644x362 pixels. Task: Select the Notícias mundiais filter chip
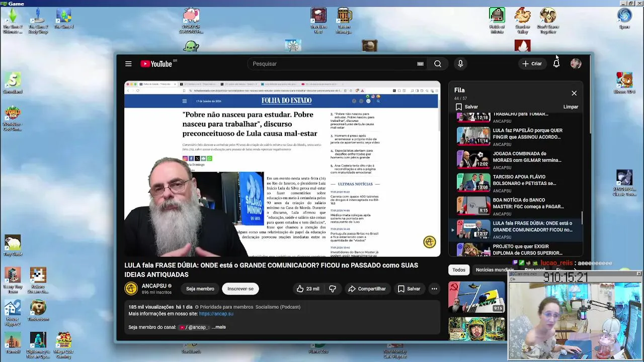coord(495,270)
